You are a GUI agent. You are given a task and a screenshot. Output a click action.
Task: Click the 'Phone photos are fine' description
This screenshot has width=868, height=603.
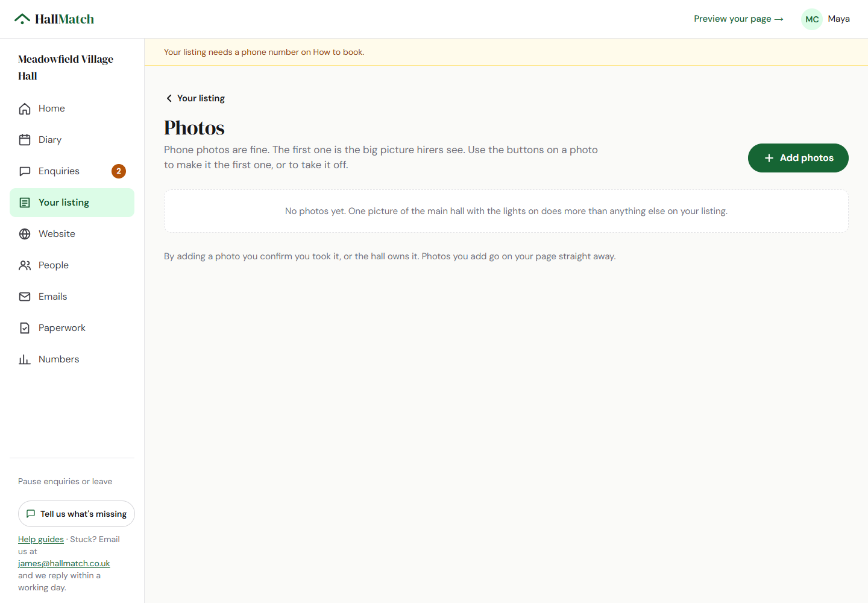coord(381,157)
